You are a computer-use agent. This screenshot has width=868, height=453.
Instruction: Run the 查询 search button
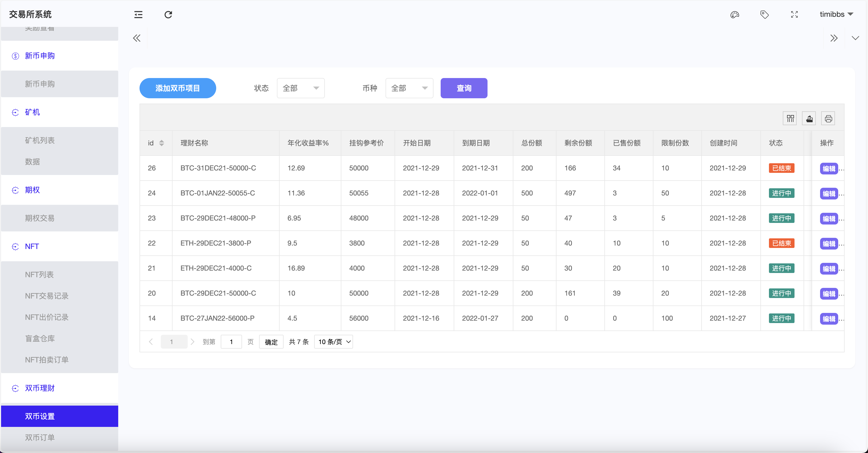[x=464, y=88]
